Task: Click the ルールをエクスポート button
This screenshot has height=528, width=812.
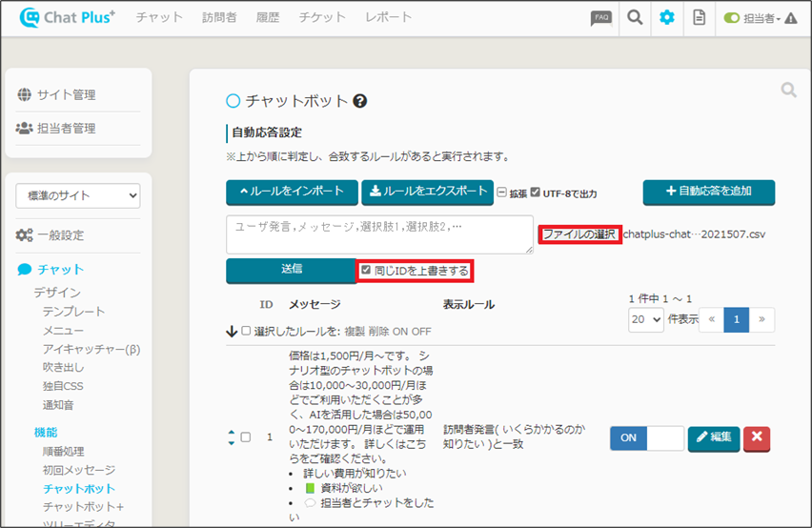Action: (427, 192)
